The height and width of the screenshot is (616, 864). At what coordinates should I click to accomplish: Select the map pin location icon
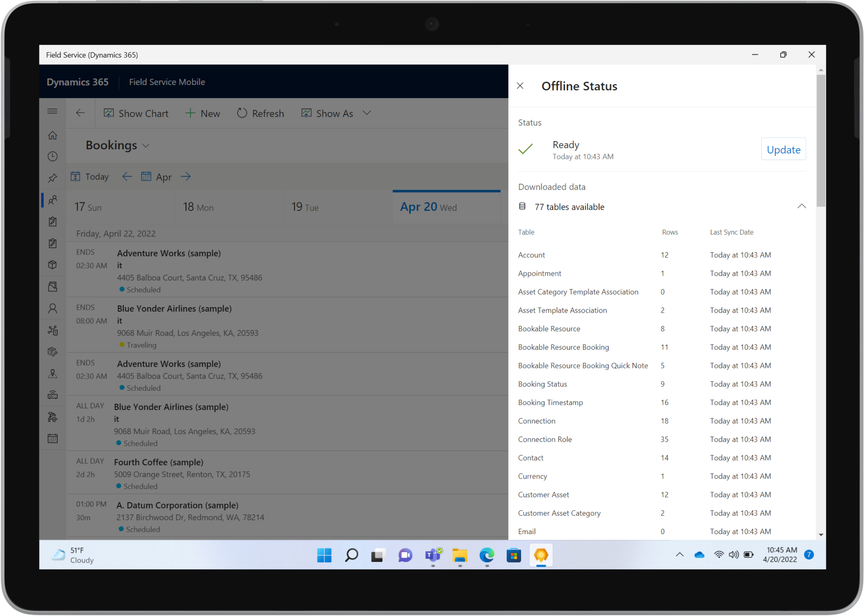[53, 373]
